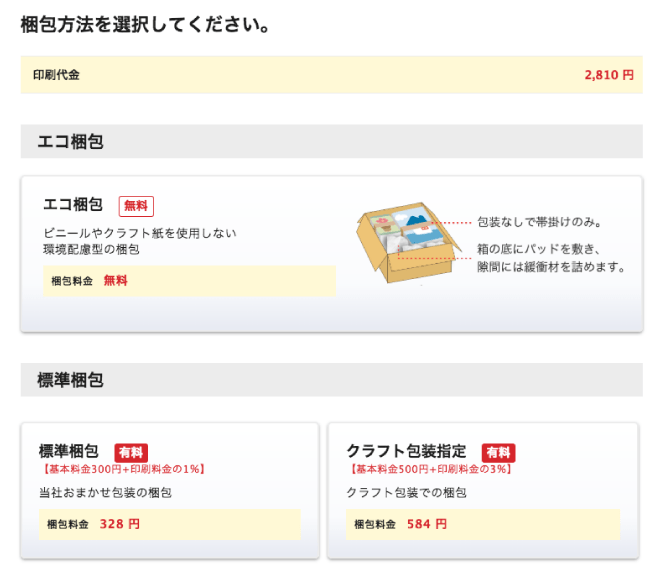This screenshot has width=662, height=584.
Task: Select the 標準梱包 packaging card title
Action: click(68, 452)
